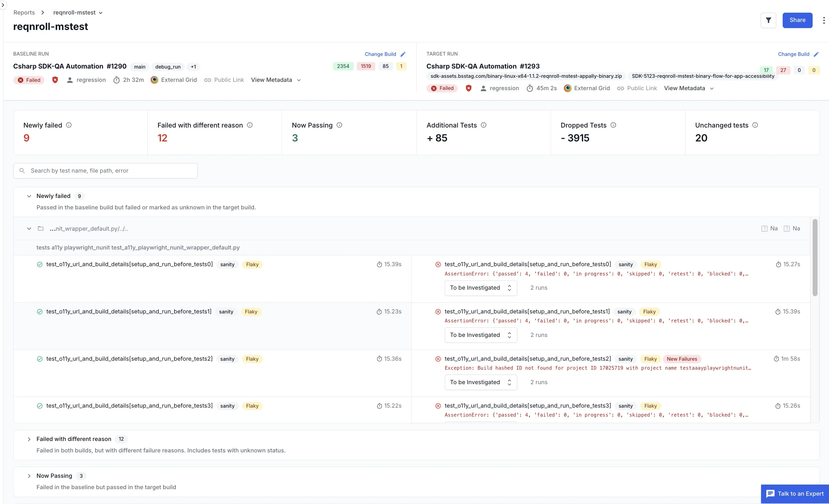
Task: Click the External Grid browser icon in the target run
Action: (568, 88)
